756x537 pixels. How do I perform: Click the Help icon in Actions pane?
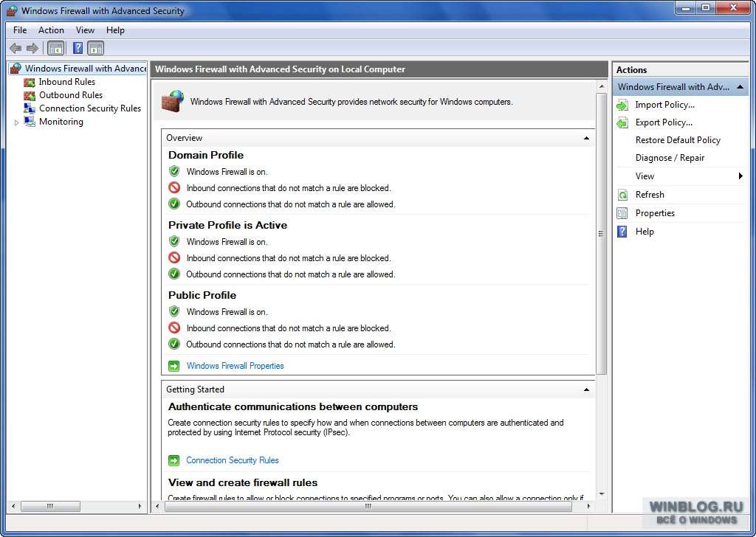click(622, 232)
